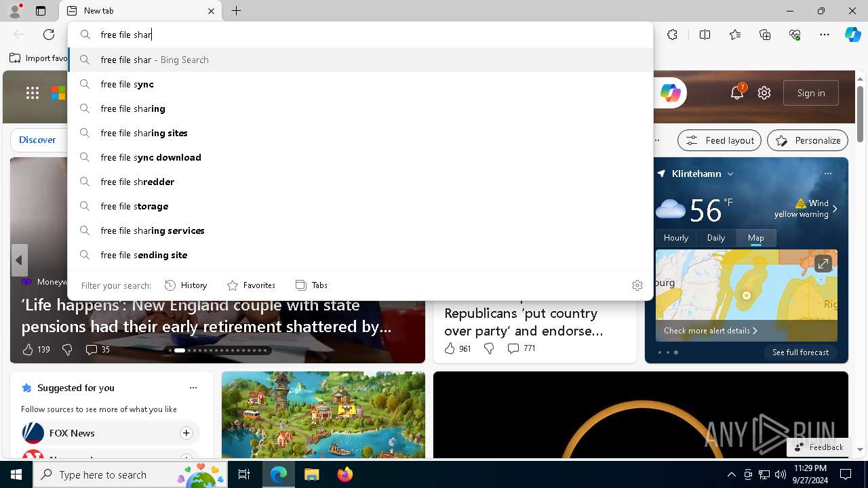Viewport: 868px width, 488px height.
Task: Choose 'free file sending site' suggestion
Action: click(x=360, y=255)
